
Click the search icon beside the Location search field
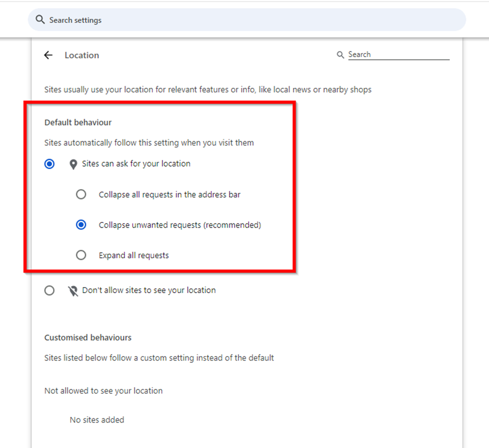click(340, 55)
